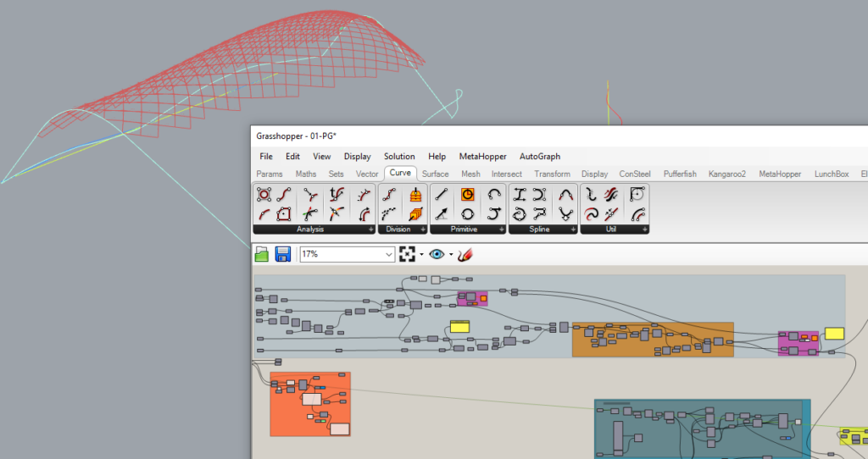
Task: Select the Evaluate Curve 't' icon in Analysis
Action: (337, 195)
